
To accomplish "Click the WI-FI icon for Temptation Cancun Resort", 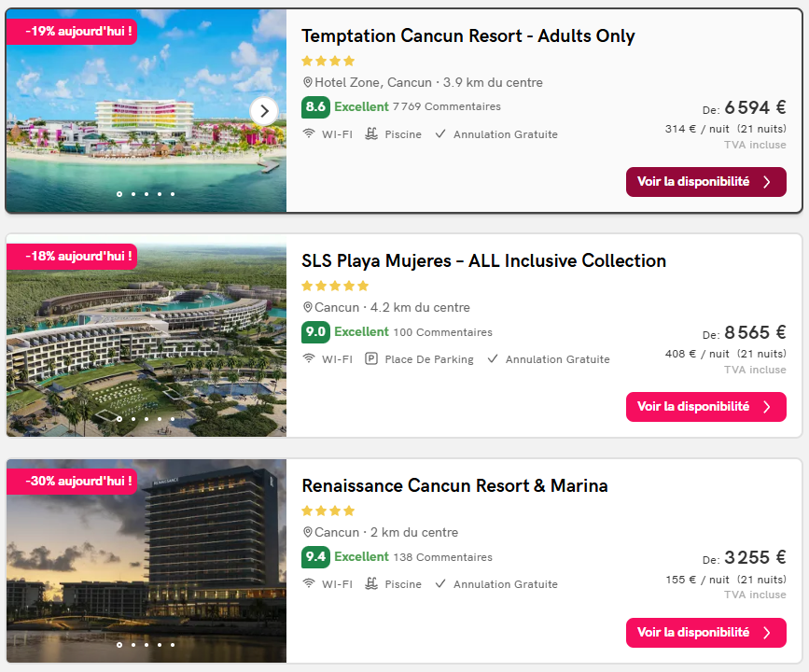I will tap(309, 133).
